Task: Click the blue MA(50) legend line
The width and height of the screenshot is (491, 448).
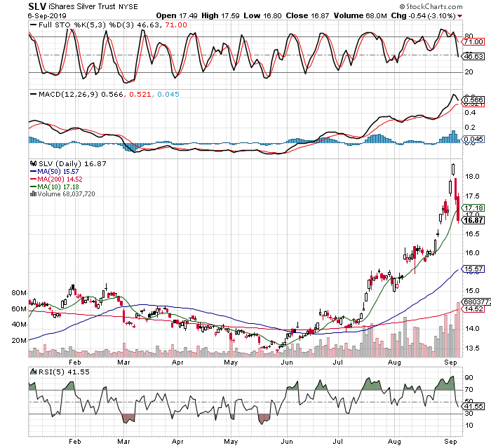Action: click(33, 172)
